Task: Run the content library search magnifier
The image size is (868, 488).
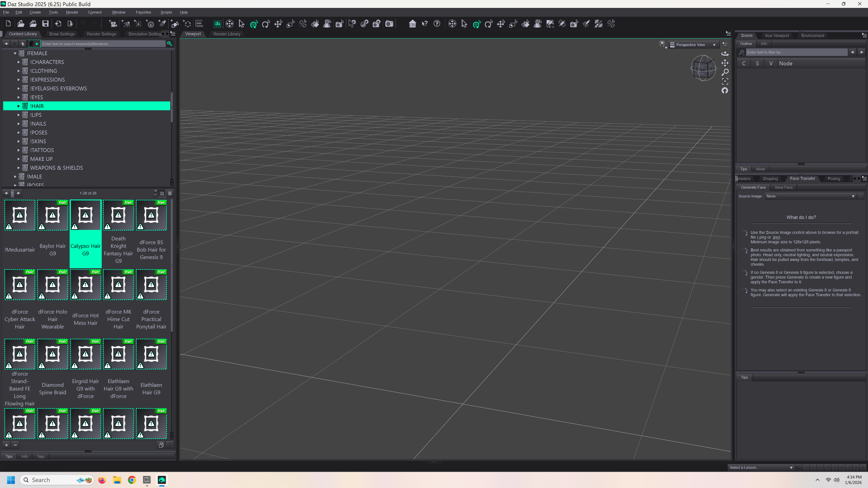Action: click(170, 43)
